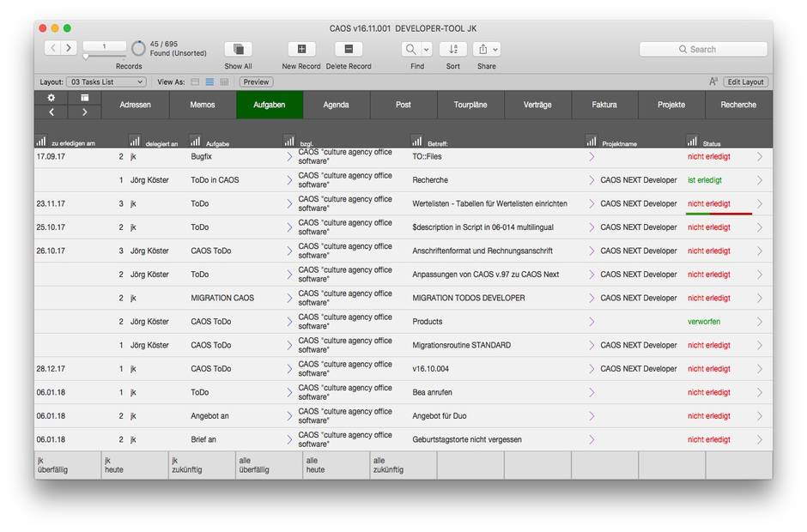
Task: Open project arrow for 'Bea anrufen' row
Action: [592, 392]
